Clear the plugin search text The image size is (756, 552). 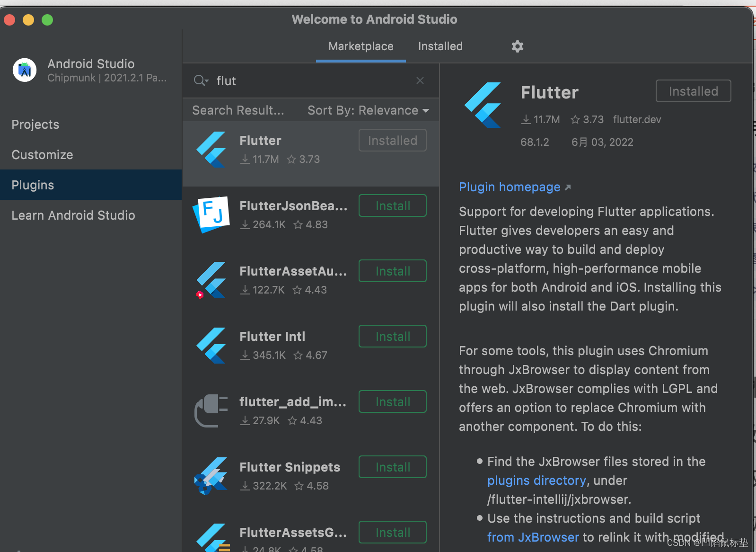pos(420,80)
